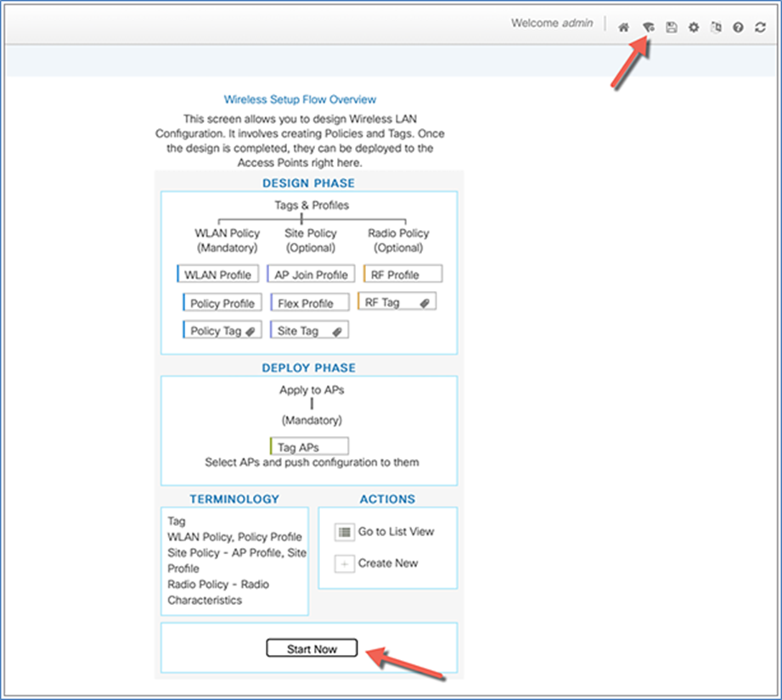Click the Save configuration floppy icon
This screenshot has width=782, height=700.
click(672, 27)
